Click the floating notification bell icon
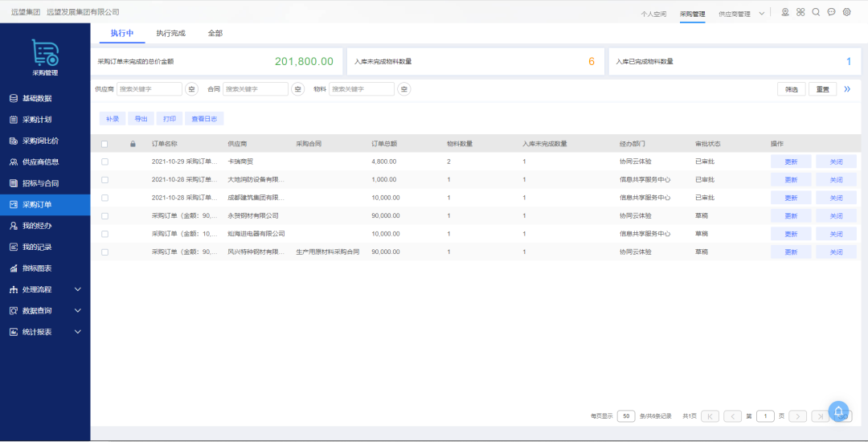This screenshot has height=442, width=868. (x=838, y=411)
